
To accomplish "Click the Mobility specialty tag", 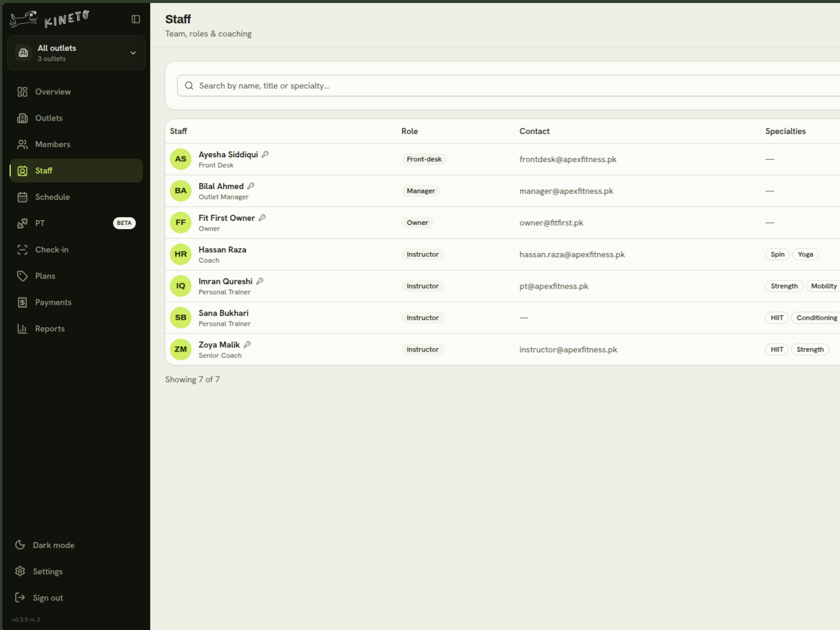I will click(823, 286).
